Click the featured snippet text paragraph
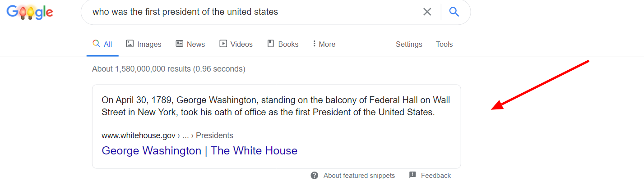Viewport: 644px width, 190px height. click(276, 106)
